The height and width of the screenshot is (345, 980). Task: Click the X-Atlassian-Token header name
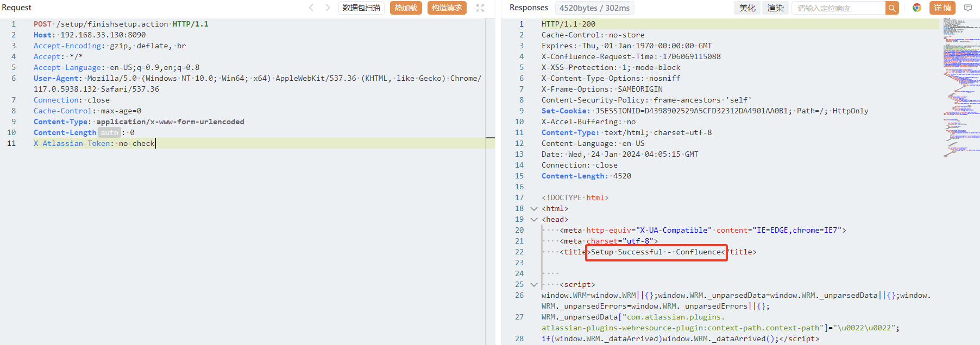click(72, 143)
